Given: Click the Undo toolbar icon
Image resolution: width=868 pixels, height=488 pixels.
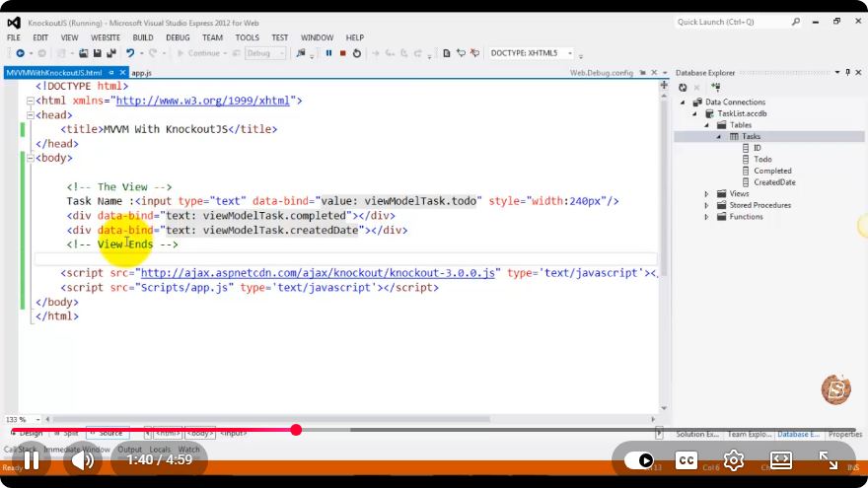Looking at the screenshot, I should (x=130, y=53).
